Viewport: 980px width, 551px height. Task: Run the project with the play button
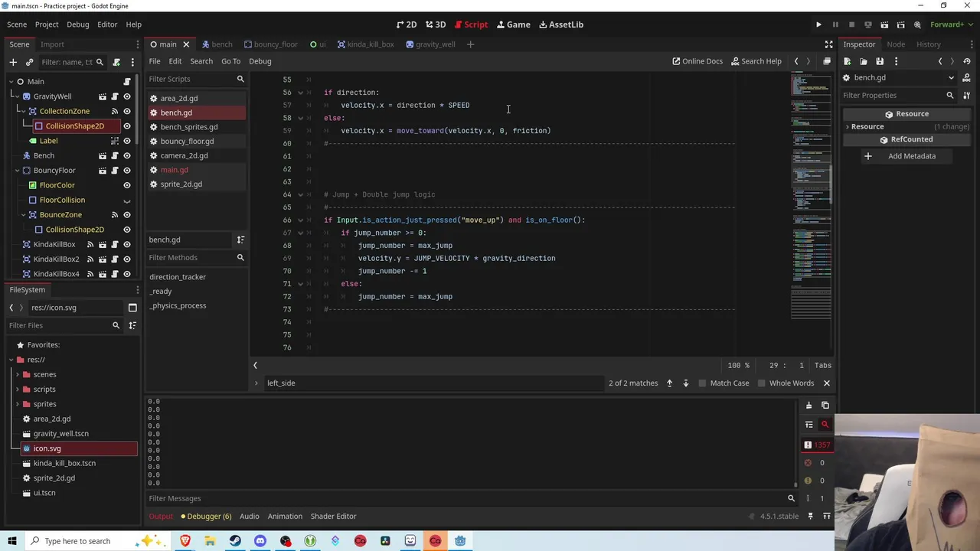click(x=818, y=24)
